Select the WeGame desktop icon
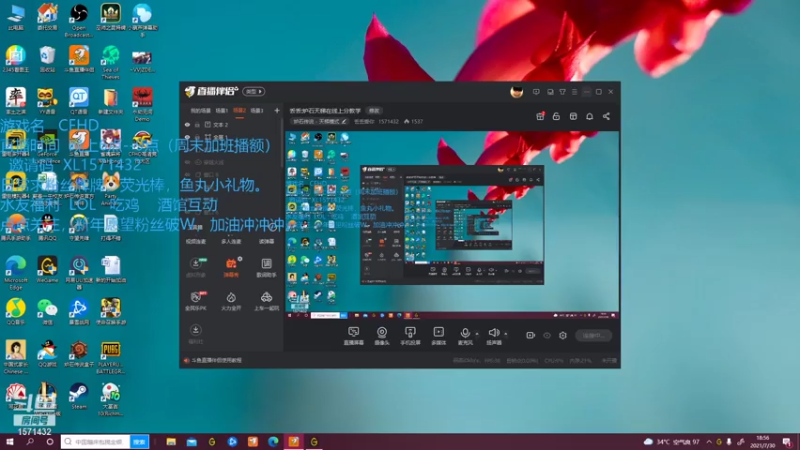Viewport: 800px width, 450px height. 47,270
